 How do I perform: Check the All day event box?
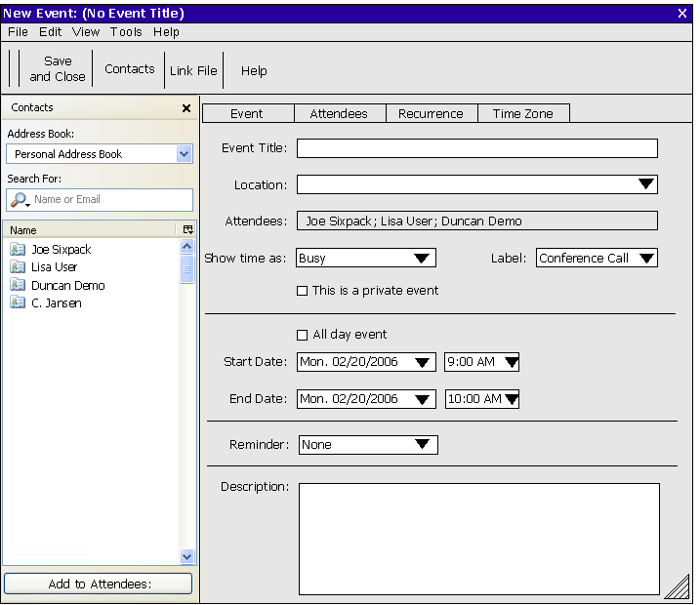pos(302,335)
